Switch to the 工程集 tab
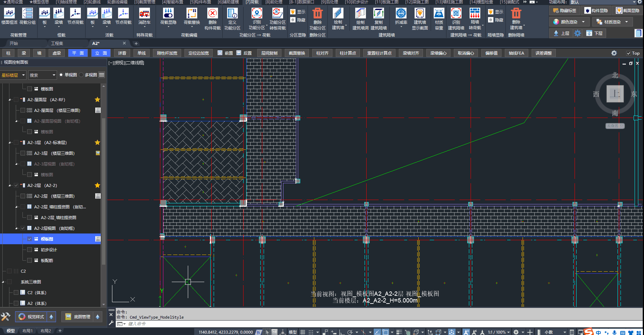Viewport: 644px width, 335px height. pos(57,44)
